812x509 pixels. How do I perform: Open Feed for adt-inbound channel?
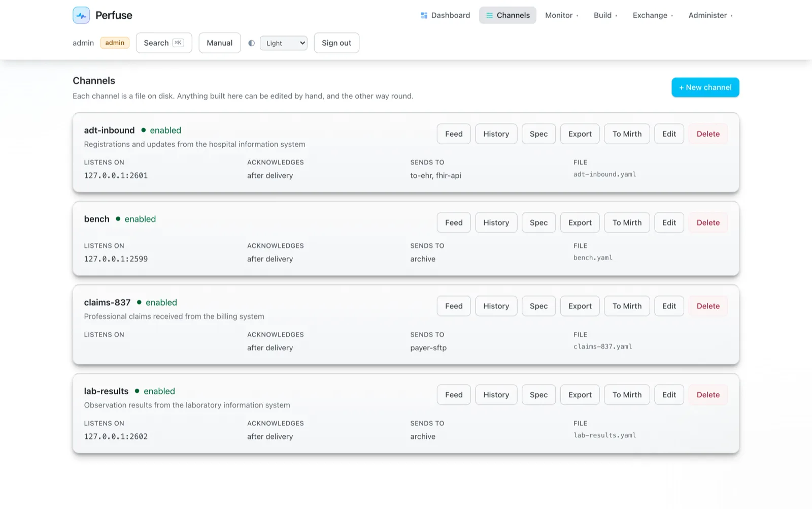(454, 134)
